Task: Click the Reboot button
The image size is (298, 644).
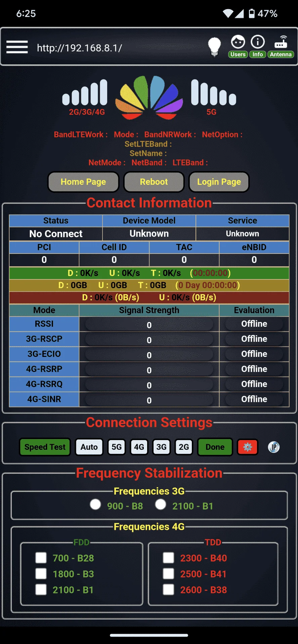Action: coord(154,182)
